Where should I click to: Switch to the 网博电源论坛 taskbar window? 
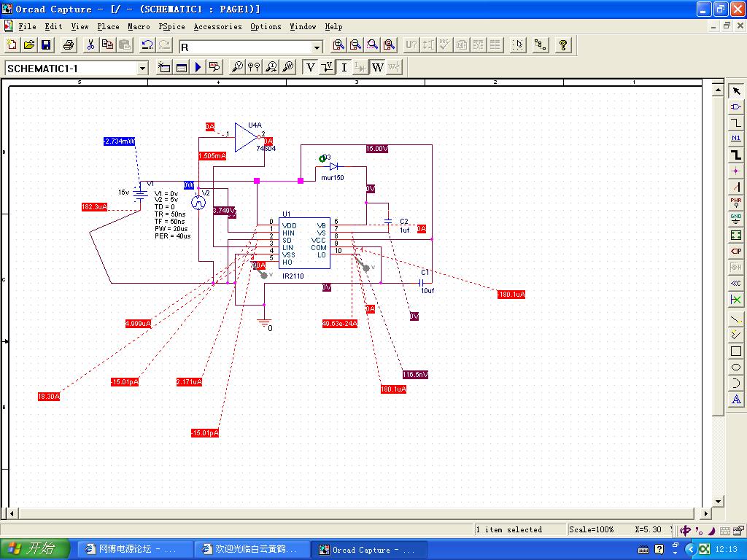(134, 550)
